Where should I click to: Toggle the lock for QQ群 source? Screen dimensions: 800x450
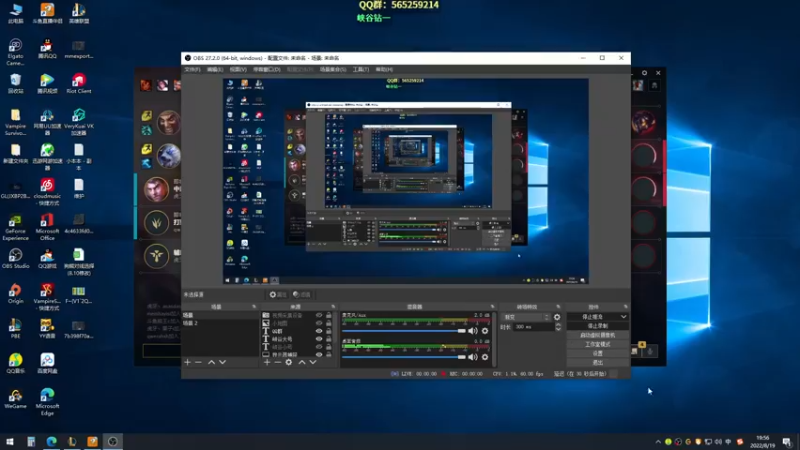pyautogui.click(x=329, y=331)
